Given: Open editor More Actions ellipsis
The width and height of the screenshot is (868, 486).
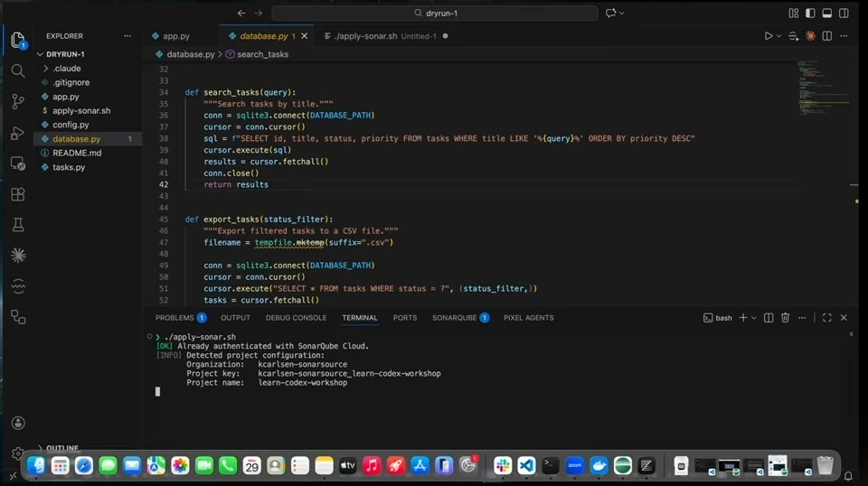Looking at the screenshot, I should click(x=844, y=36).
